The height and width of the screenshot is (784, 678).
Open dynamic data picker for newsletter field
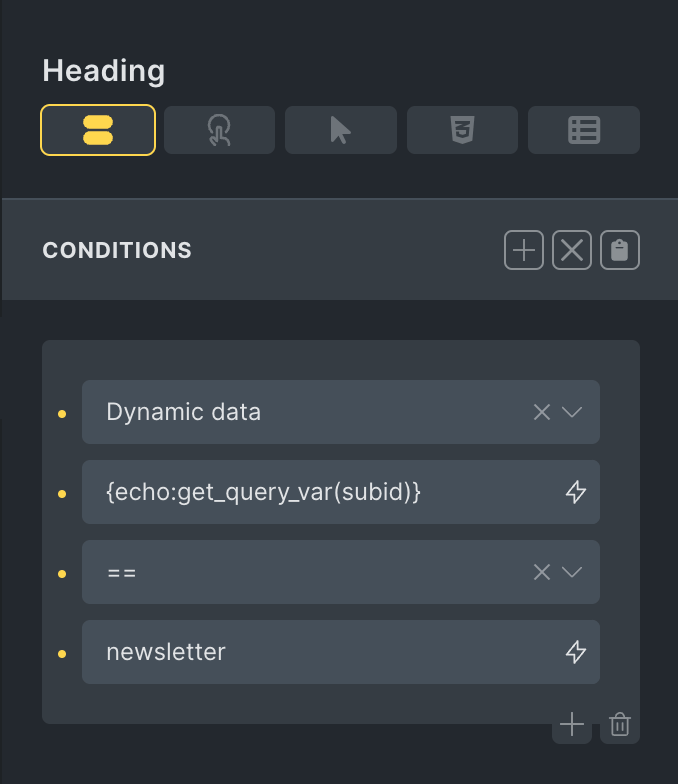(576, 652)
